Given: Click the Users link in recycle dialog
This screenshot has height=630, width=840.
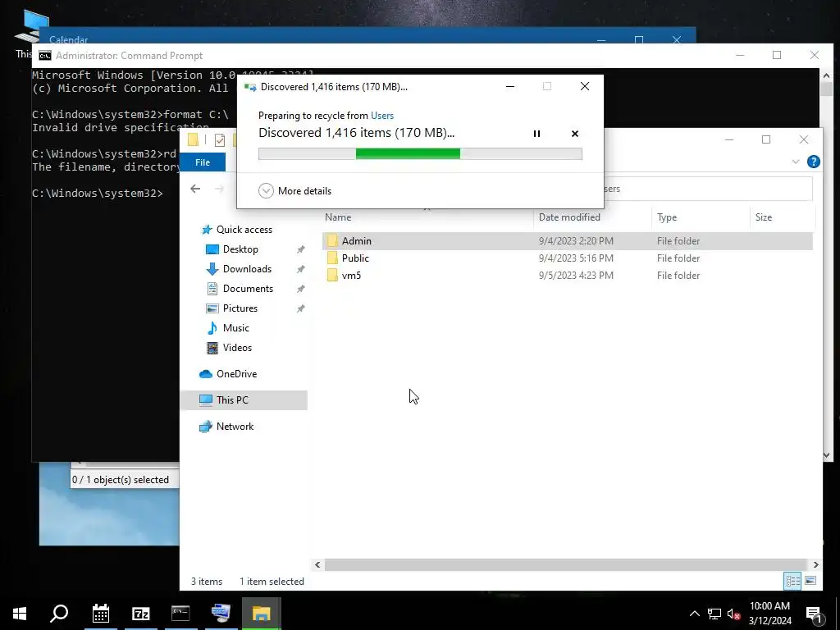Looking at the screenshot, I should (382, 115).
